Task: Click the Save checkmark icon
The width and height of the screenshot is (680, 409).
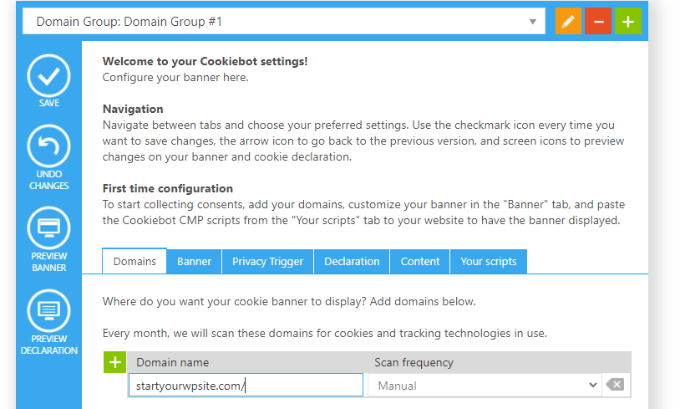Action: point(49,76)
